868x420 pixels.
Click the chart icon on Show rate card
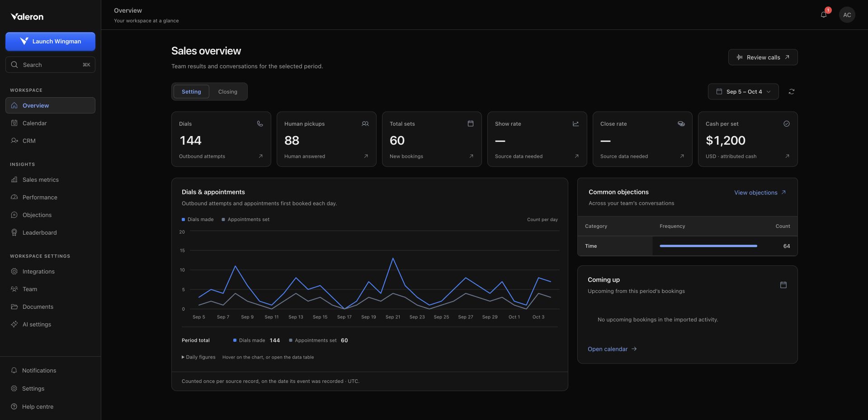tap(576, 124)
